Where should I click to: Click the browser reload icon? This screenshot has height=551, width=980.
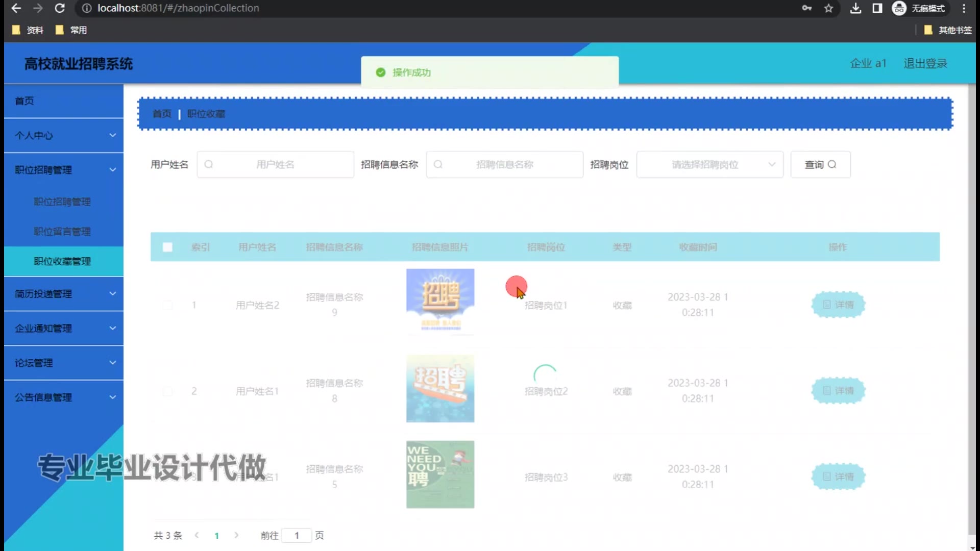pyautogui.click(x=60, y=8)
